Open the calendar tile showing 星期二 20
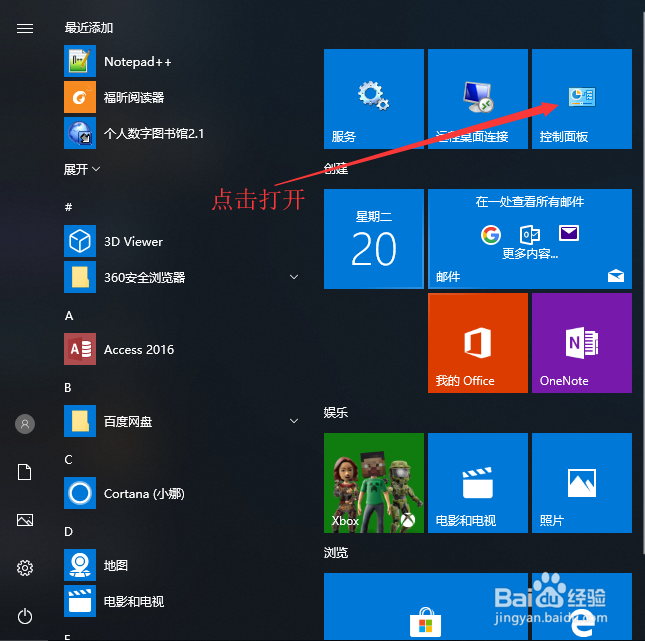The width and height of the screenshot is (645, 641). 374,239
